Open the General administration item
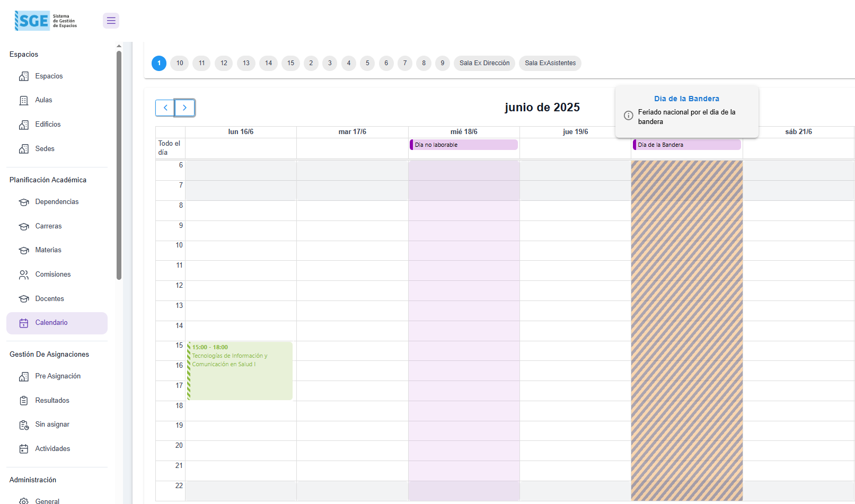855x504 pixels. coord(57,500)
